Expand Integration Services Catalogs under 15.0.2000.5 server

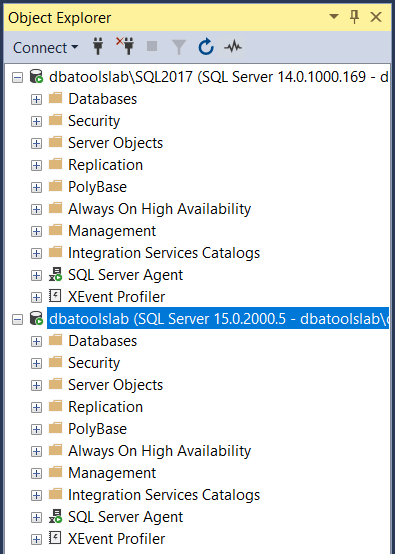pyautogui.click(x=36, y=495)
